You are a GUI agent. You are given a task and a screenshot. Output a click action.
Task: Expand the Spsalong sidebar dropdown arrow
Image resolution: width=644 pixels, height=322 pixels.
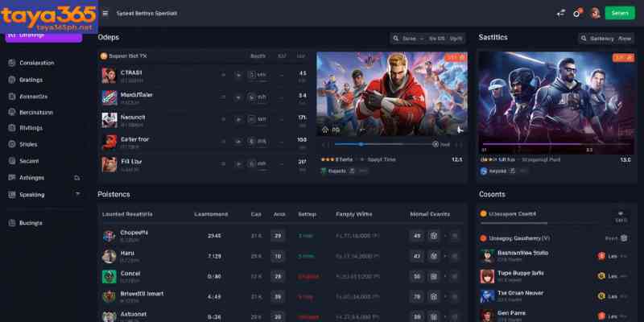coord(77,194)
